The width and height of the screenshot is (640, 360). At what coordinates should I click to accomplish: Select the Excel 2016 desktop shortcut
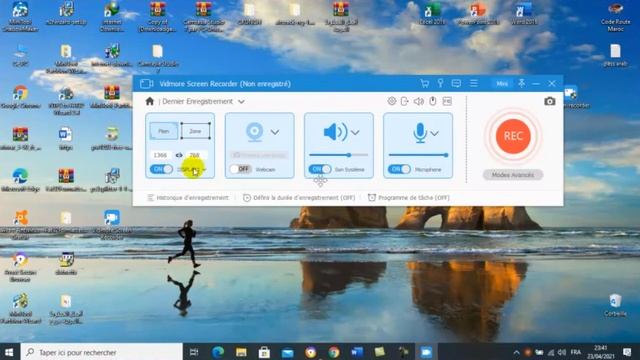coord(432,14)
